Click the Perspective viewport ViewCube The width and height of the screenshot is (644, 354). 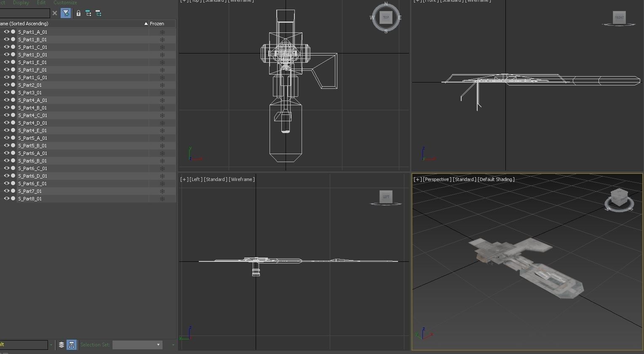click(619, 199)
